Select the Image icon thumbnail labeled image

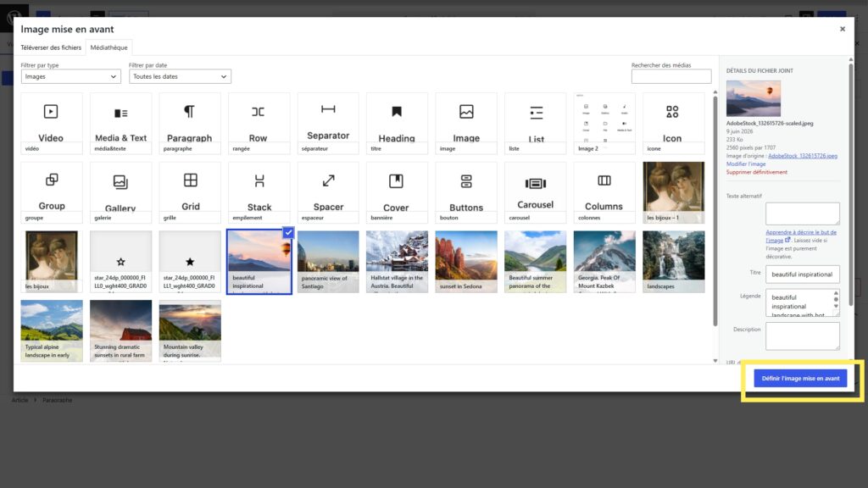pyautogui.click(x=466, y=124)
